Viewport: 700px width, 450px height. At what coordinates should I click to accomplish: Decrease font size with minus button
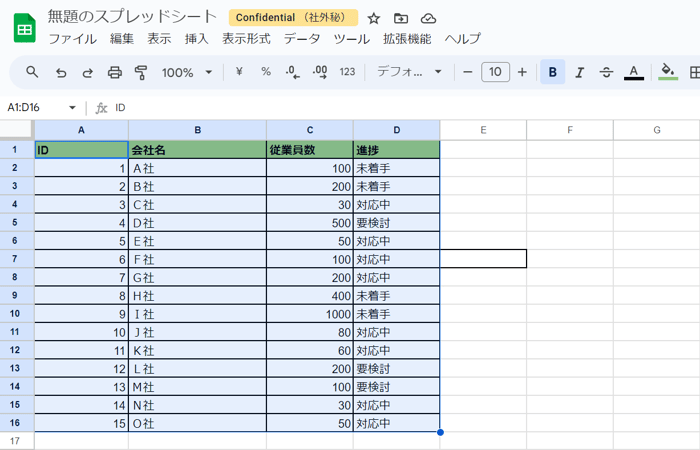tap(468, 72)
